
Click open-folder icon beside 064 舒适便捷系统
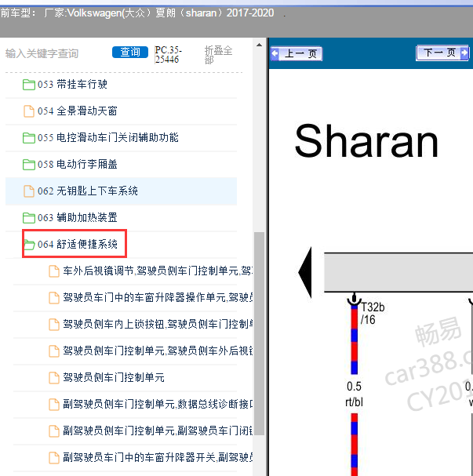coord(29,245)
